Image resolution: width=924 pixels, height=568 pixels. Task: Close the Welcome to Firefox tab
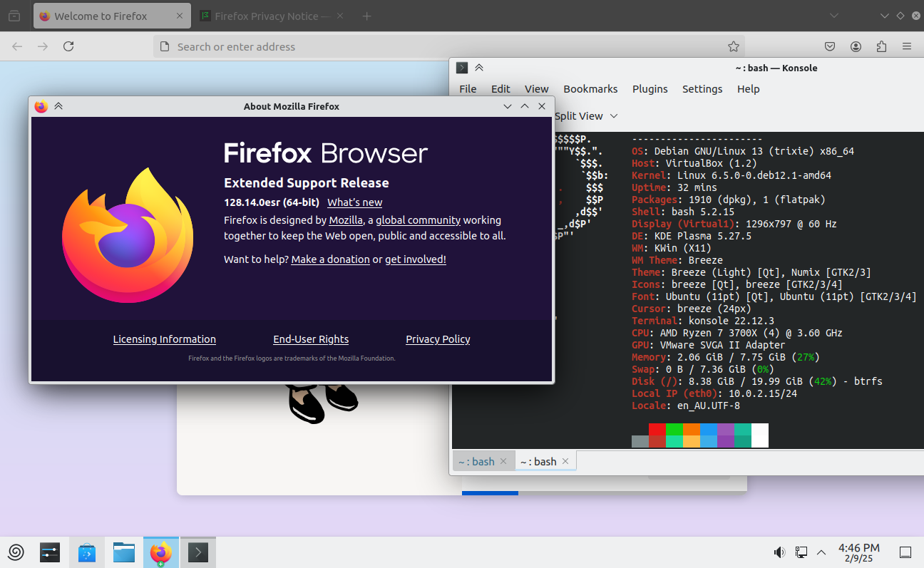click(179, 16)
